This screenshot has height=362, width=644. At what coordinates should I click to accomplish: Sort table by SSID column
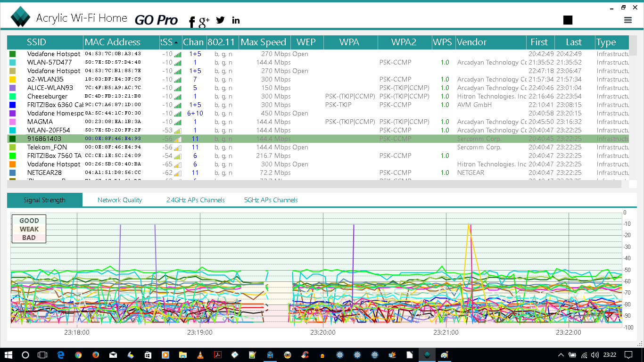coord(45,42)
